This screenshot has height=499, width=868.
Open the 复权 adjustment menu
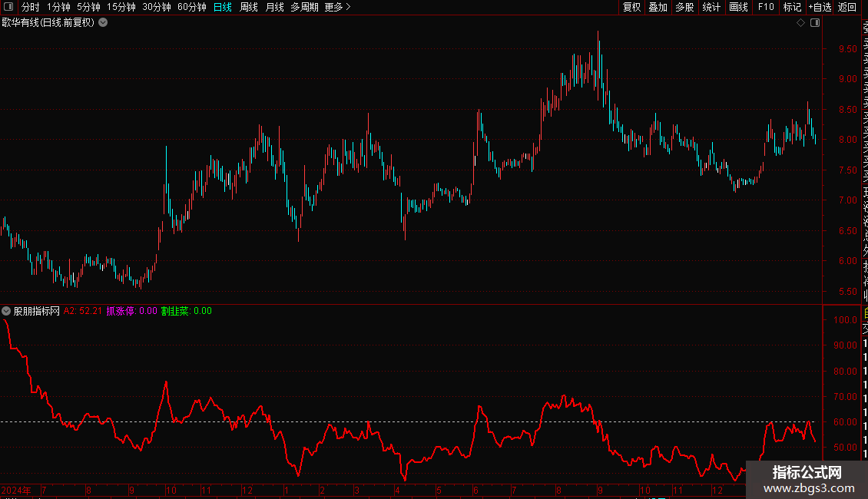631,7
